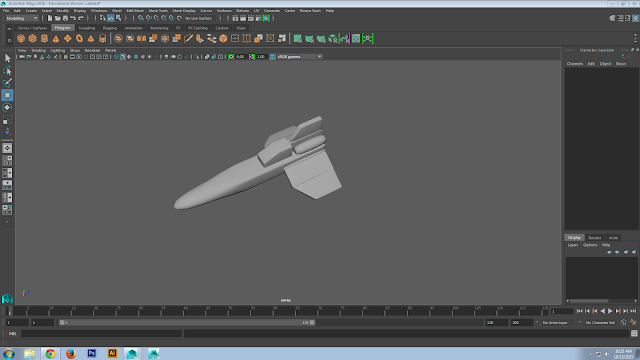The image size is (640, 360).
Task: Toggle select by component type mode
Action: point(118,18)
